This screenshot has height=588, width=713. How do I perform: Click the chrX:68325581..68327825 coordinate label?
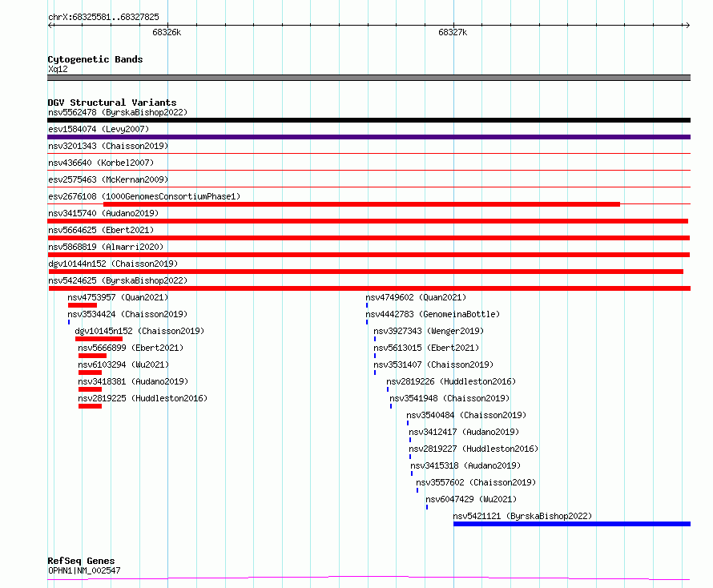pos(103,18)
